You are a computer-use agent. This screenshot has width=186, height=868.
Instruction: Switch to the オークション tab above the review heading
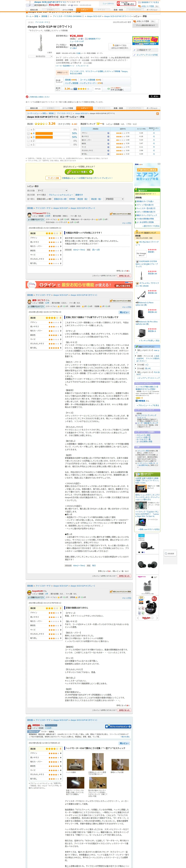152,108
